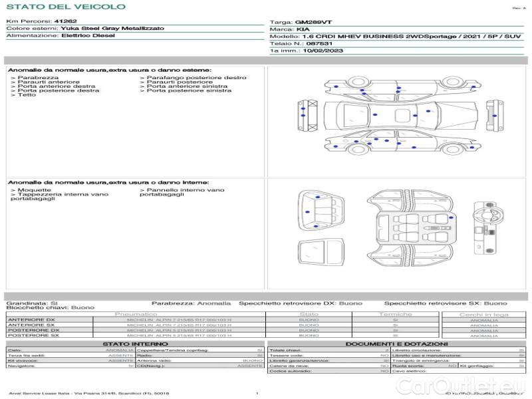Click the 'Km Percorsi' value 41262
This screenshot has height=399, width=532.
point(65,22)
